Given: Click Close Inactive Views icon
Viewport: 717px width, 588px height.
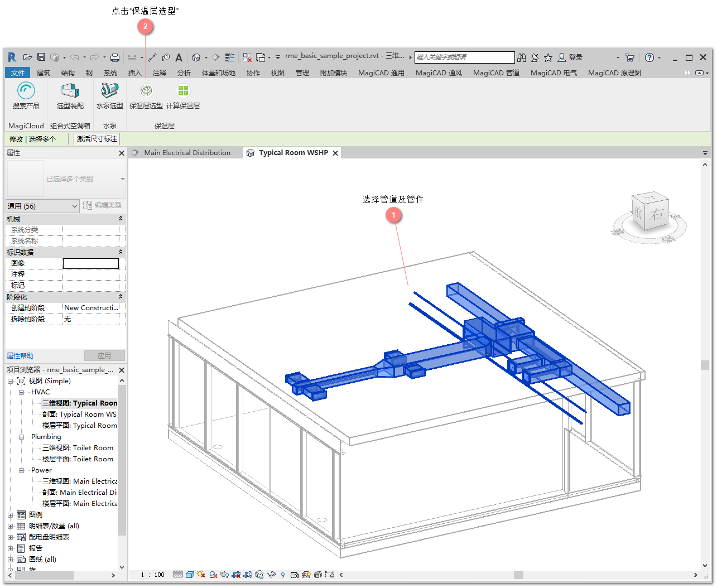Looking at the screenshot, I should pos(247,57).
